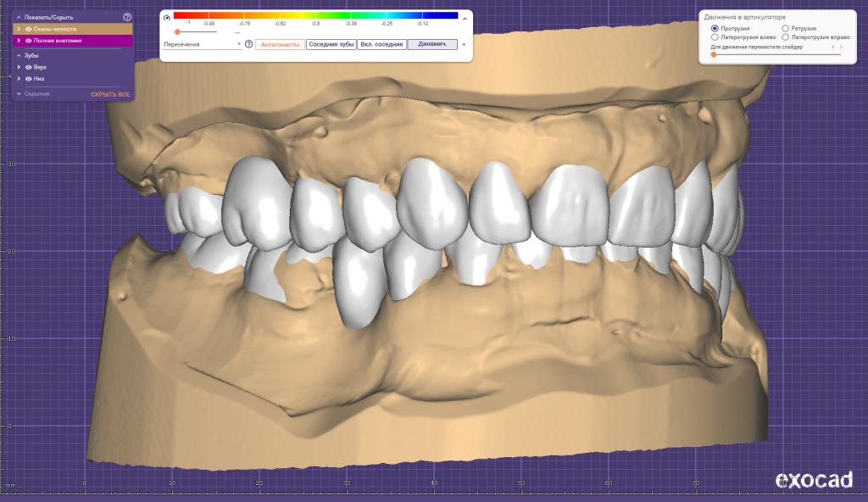868x502 pixels.
Task: Select Латеротрузия влево movement option
Action: pyautogui.click(x=715, y=37)
